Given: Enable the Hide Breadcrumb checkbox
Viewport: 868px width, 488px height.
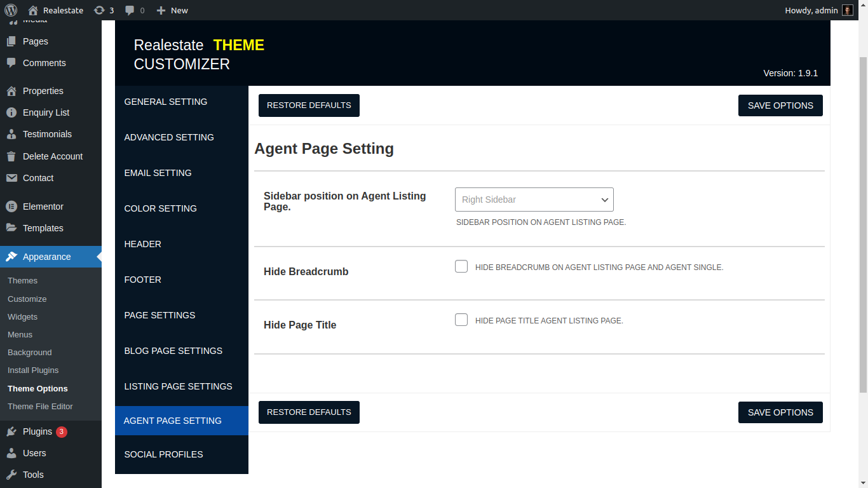Looking at the screenshot, I should click(461, 267).
